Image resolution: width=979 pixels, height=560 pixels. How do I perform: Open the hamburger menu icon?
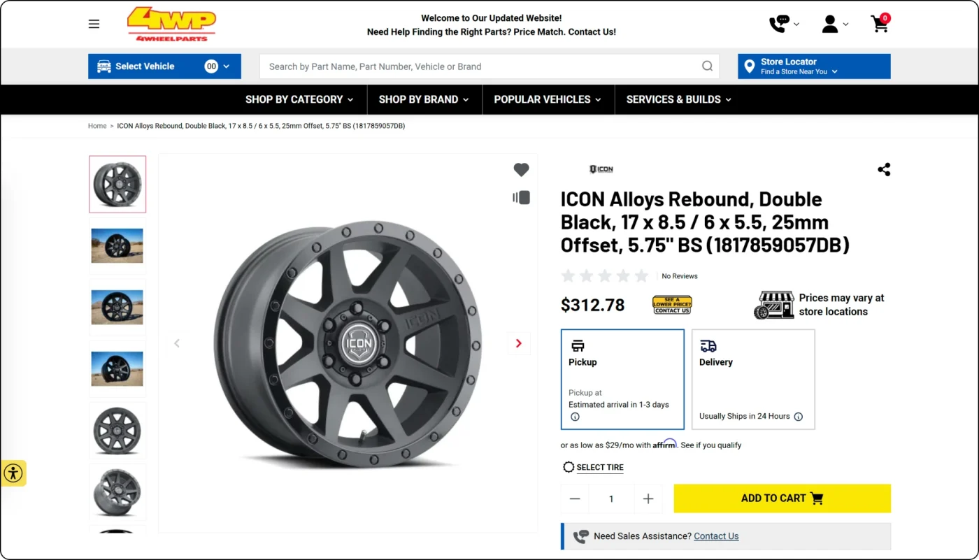pyautogui.click(x=94, y=24)
